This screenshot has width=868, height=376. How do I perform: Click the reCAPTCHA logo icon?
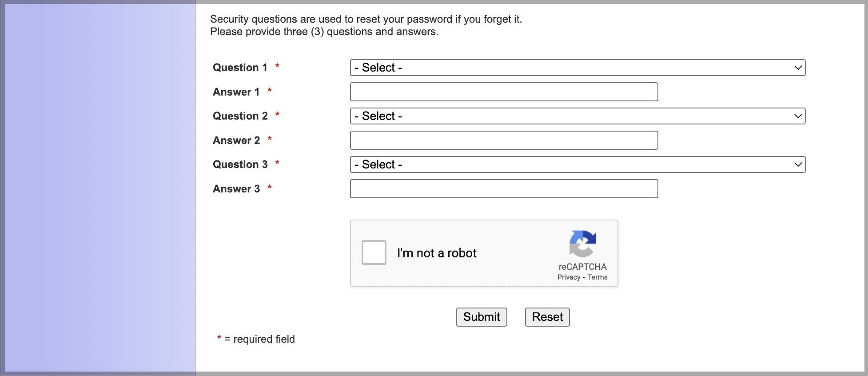point(582,244)
